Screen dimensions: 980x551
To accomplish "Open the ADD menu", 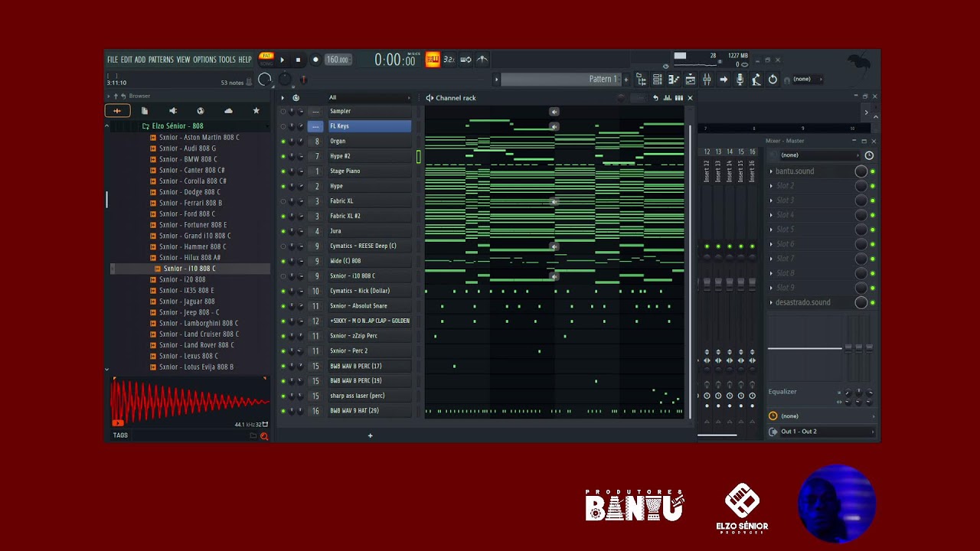I will point(140,60).
